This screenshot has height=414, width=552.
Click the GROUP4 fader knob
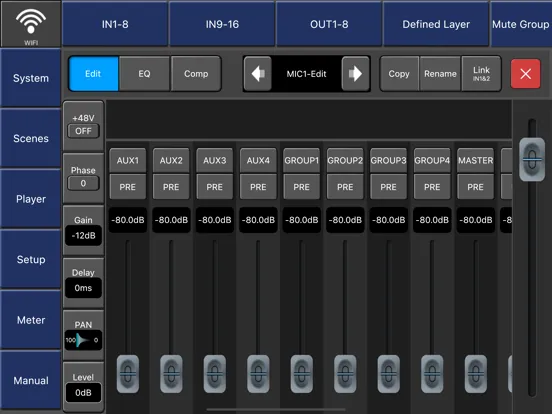tap(432, 374)
